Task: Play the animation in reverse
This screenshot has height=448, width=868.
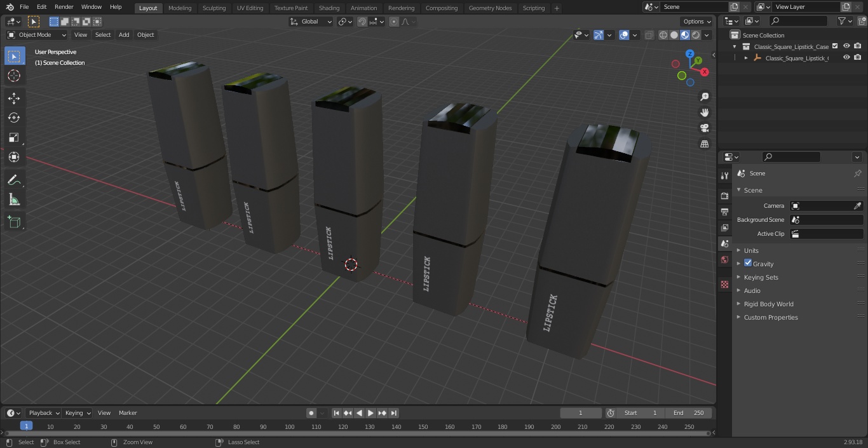Action: click(360, 413)
